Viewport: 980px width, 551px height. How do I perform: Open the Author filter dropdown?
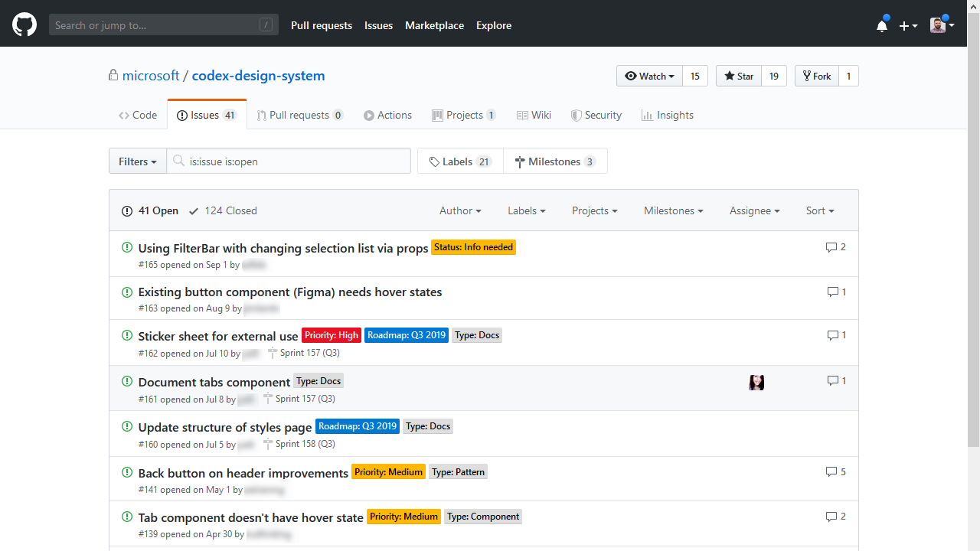click(x=460, y=210)
